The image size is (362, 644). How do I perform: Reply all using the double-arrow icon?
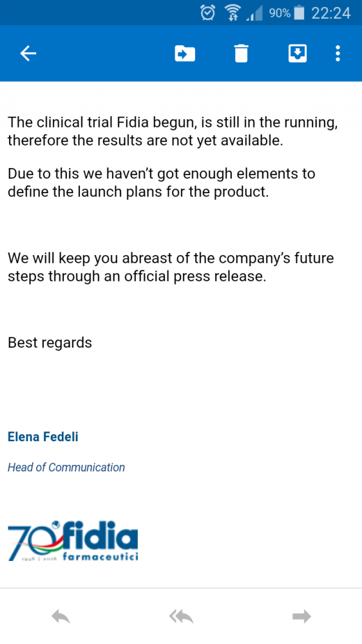[x=181, y=616]
